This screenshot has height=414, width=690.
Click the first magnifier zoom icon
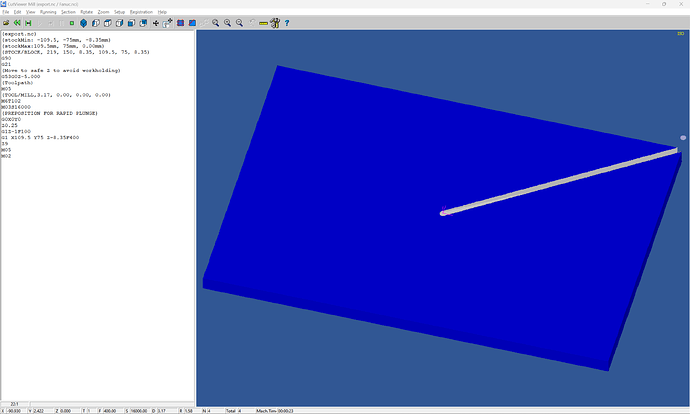[x=215, y=21]
